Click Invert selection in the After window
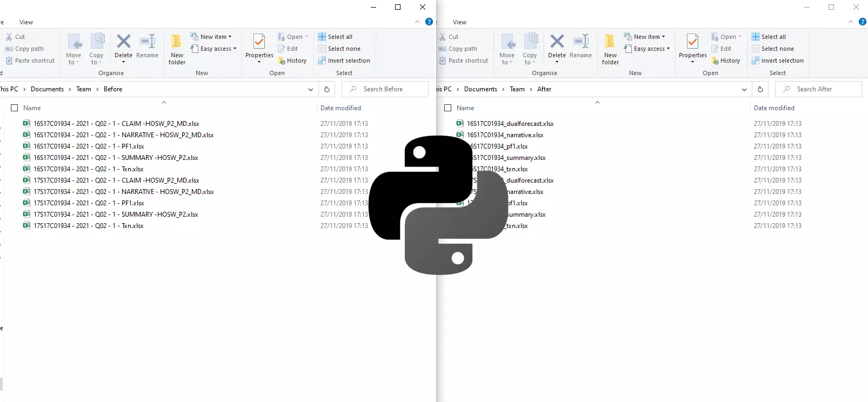Screen dimensions: 868x402 pos(777,61)
